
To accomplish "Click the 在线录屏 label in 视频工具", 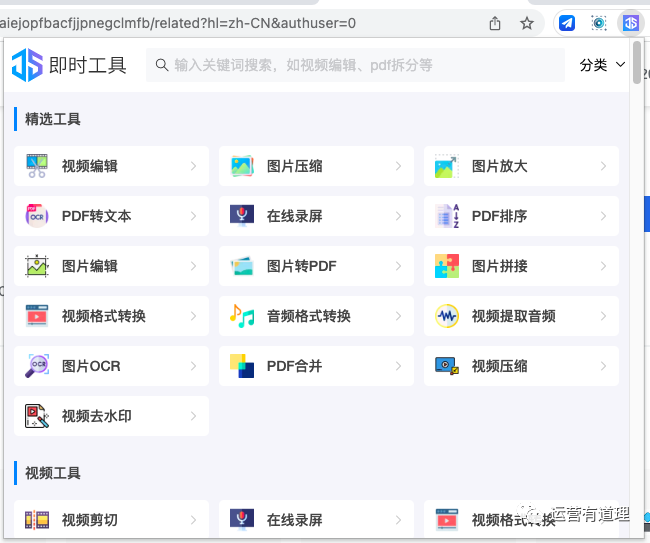I will click(294, 520).
